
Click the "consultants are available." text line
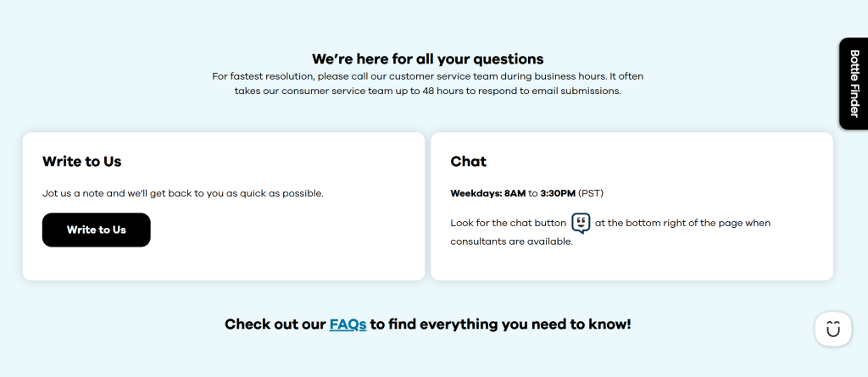coord(512,241)
